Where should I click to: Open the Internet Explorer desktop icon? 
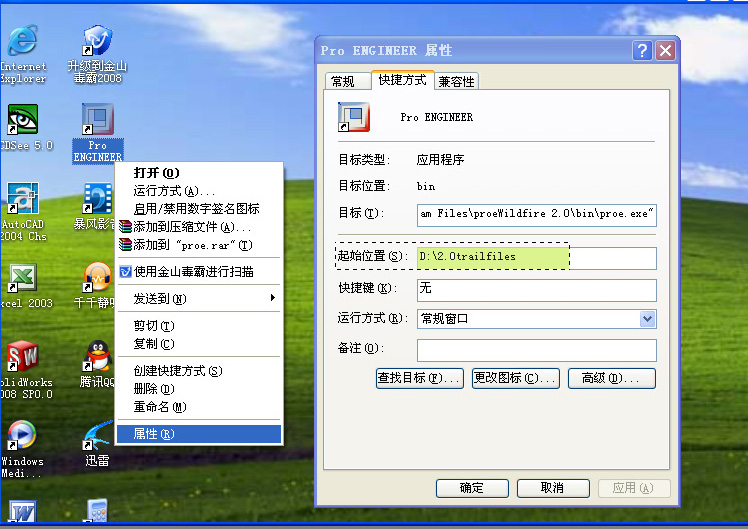(22, 41)
